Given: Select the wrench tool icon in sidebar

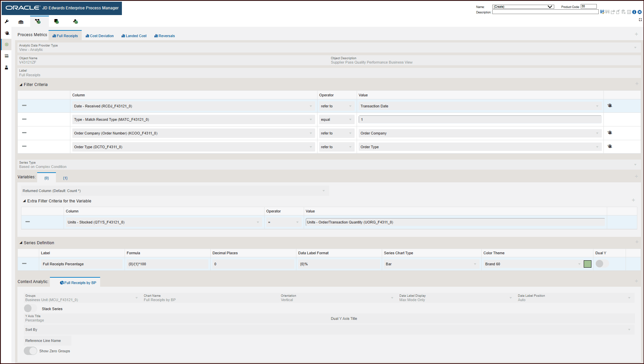Looking at the screenshot, I should coord(6,21).
